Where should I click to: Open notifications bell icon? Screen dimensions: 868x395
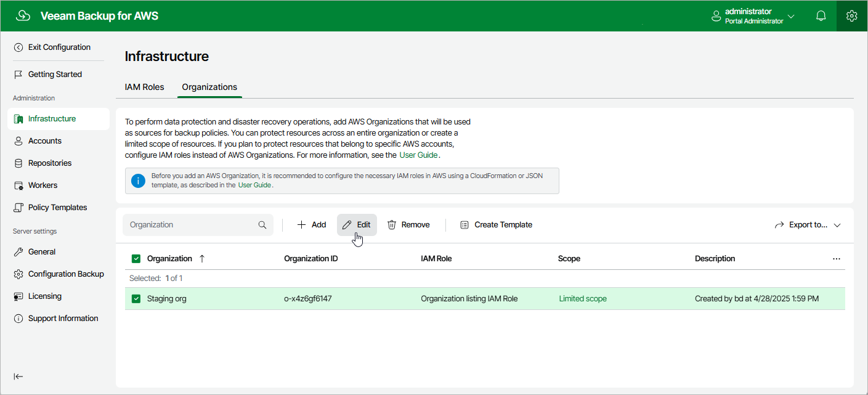pos(821,16)
